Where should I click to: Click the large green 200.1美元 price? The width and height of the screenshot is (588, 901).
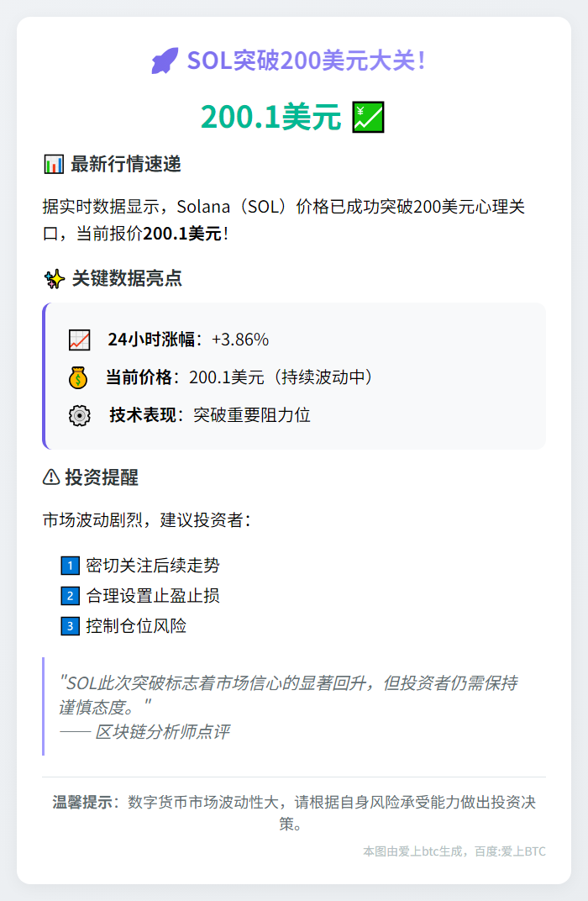[270, 118]
